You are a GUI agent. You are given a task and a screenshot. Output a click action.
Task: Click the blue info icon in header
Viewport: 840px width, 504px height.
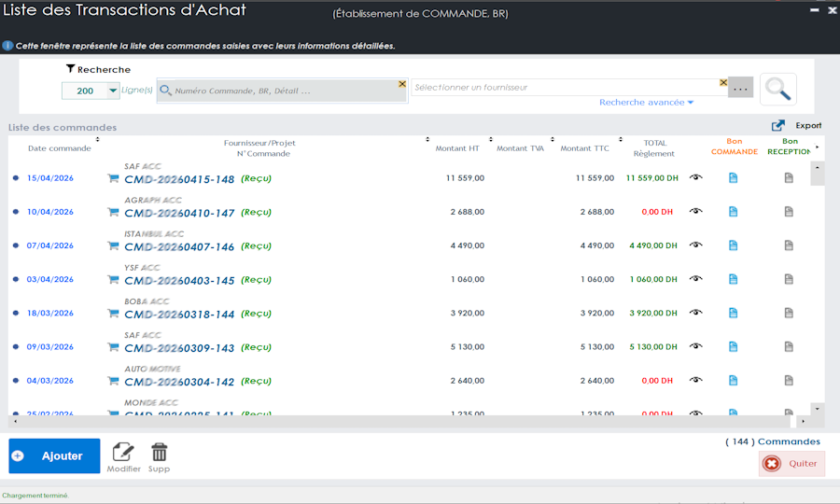(7, 46)
